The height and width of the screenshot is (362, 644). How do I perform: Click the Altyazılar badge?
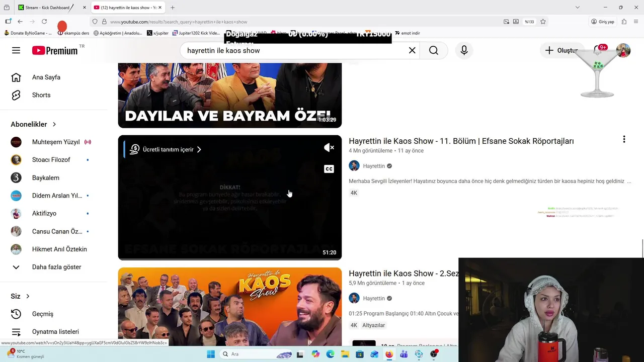tap(373, 325)
